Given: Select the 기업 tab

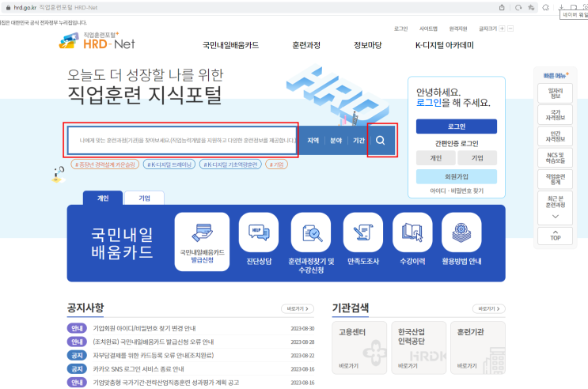Looking at the screenshot, I should point(144,198).
